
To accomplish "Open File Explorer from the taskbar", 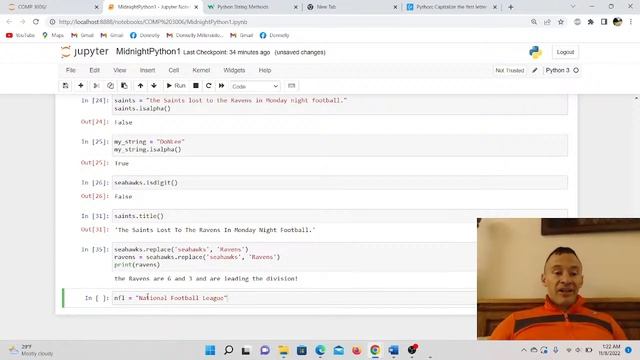I will pyautogui.click(x=283, y=350).
